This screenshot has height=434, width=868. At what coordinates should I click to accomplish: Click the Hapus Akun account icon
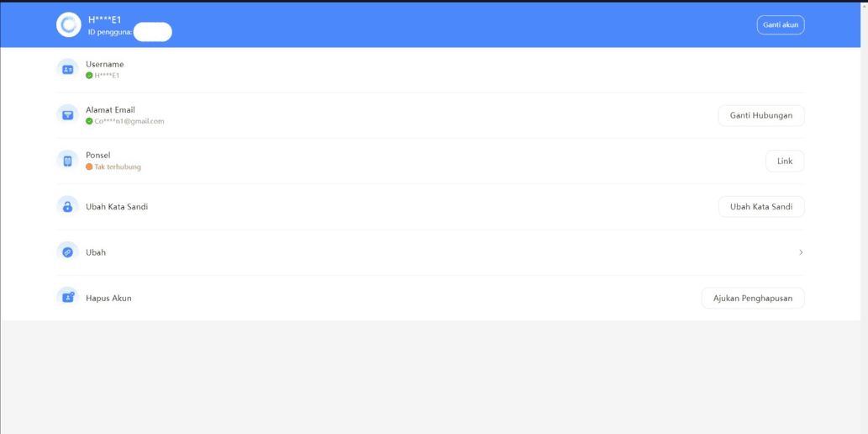pos(67,298)
